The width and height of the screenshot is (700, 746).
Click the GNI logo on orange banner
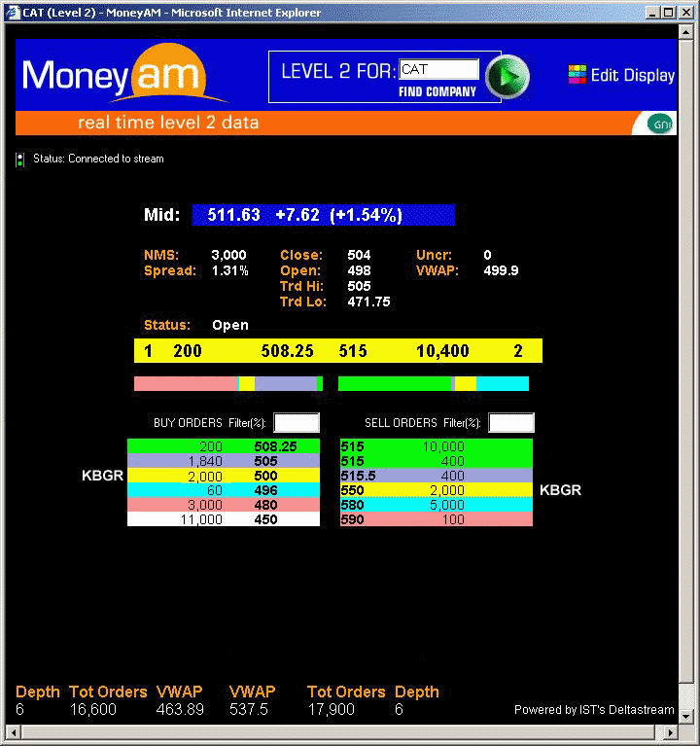pyautogui.click(x=660, y=124)
